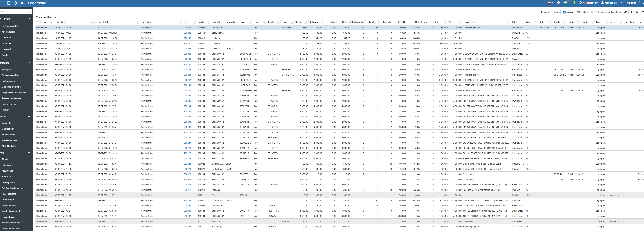Open the notifications bell
This screenshot has height=231, width=644.
point(22,3)
